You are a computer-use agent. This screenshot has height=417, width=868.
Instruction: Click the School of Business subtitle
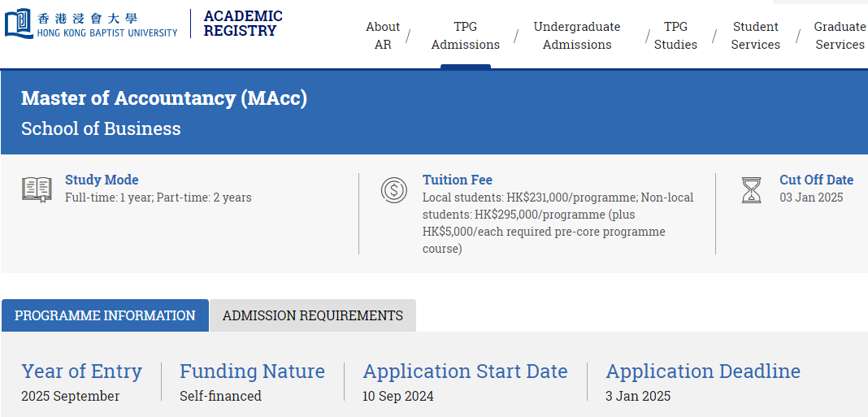101,128
